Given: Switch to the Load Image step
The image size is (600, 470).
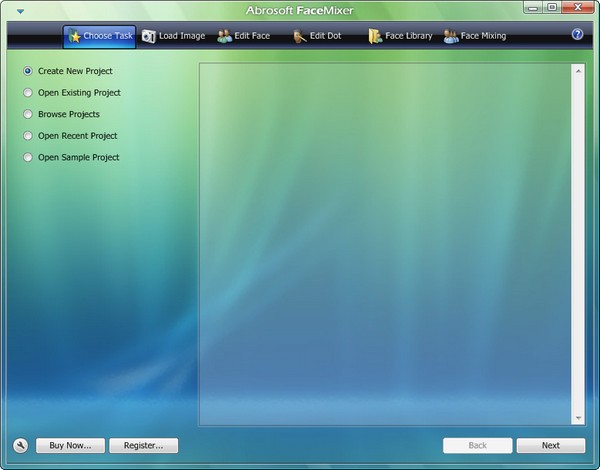Looking at the screenshot, I should point(173,36).
